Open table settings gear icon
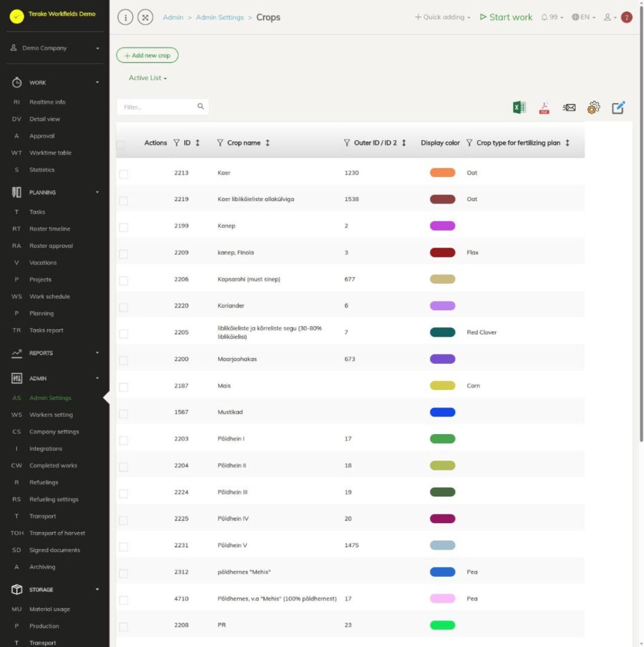 point(593,107)
